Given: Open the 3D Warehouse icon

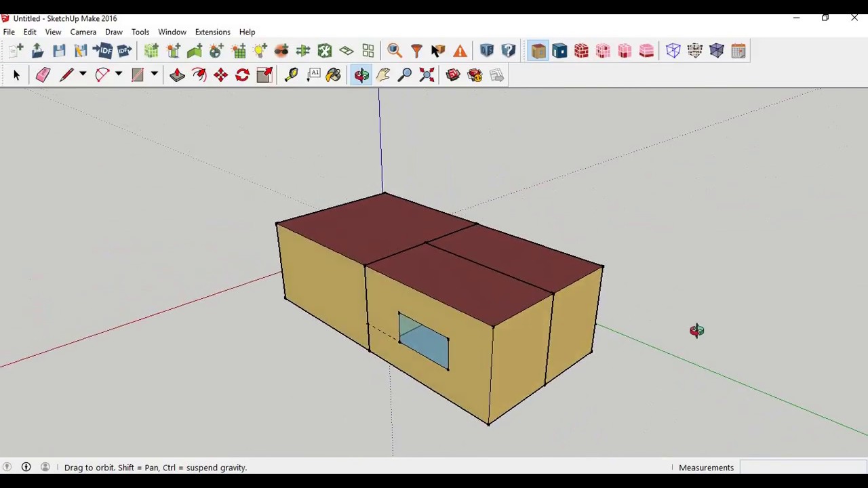Looking at the screenshot, I should [453, 75].
